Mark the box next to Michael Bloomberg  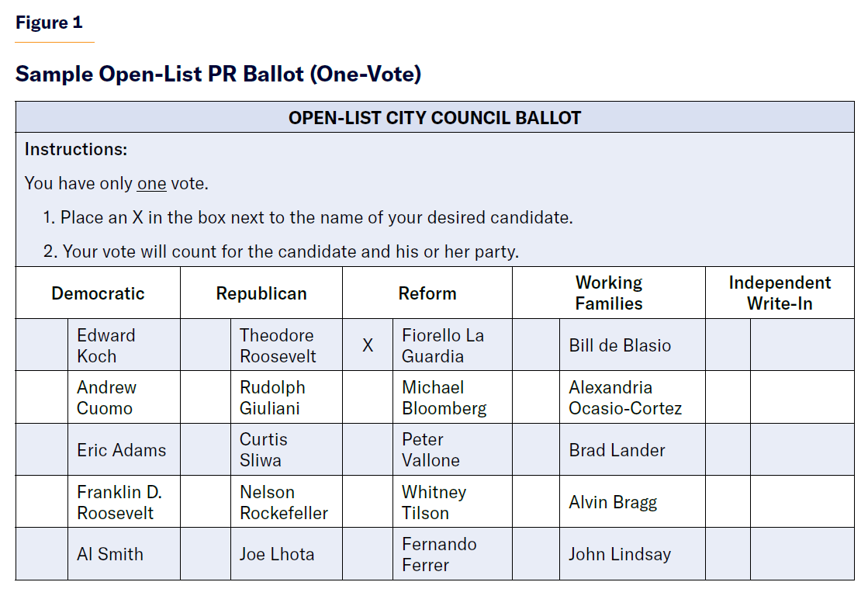[x=368, y=397]
